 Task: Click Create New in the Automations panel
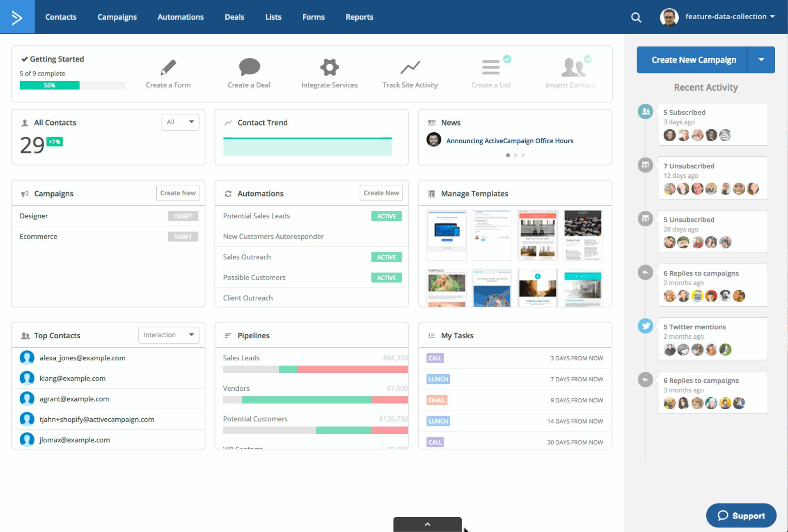point(381,193)
